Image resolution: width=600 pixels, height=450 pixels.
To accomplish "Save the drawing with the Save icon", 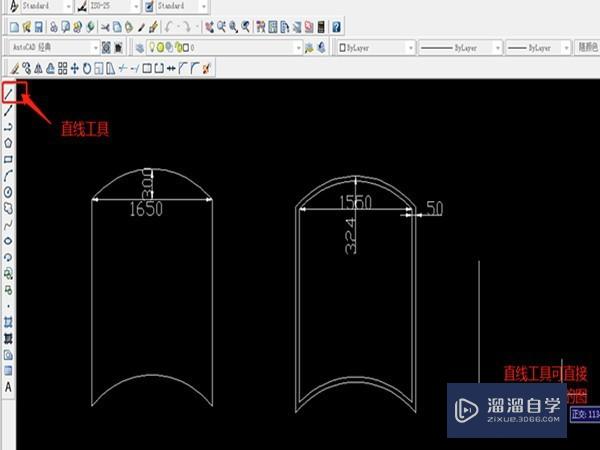I will pyautogui.click(x=39, y=27).
